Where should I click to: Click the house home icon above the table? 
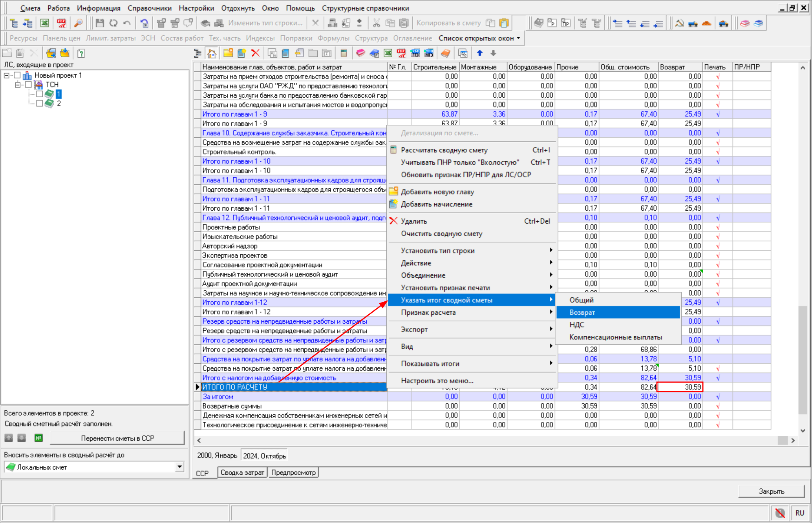(212, 53)
